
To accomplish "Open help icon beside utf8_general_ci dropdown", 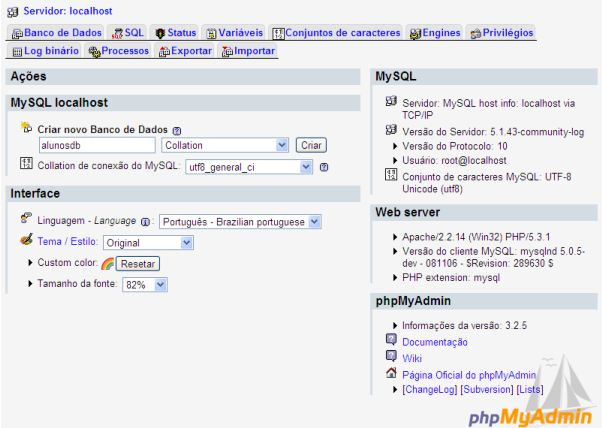I will (x=324, y=167).
